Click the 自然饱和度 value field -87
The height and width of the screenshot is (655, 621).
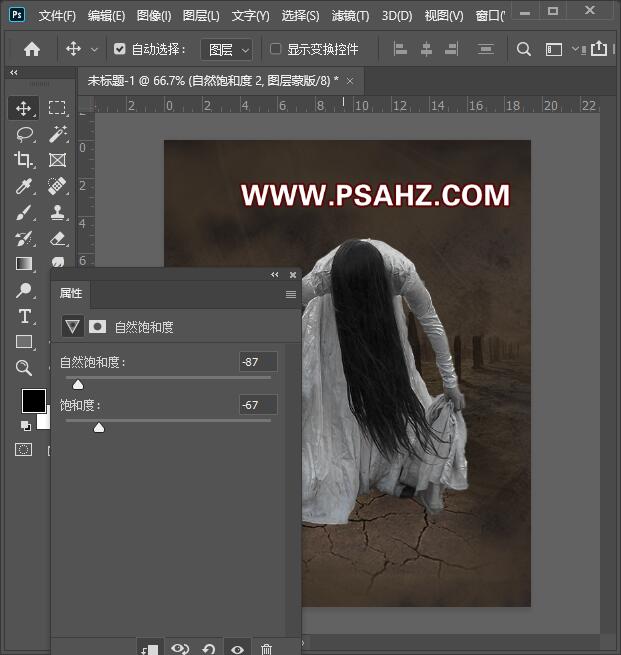coord(258,362)
